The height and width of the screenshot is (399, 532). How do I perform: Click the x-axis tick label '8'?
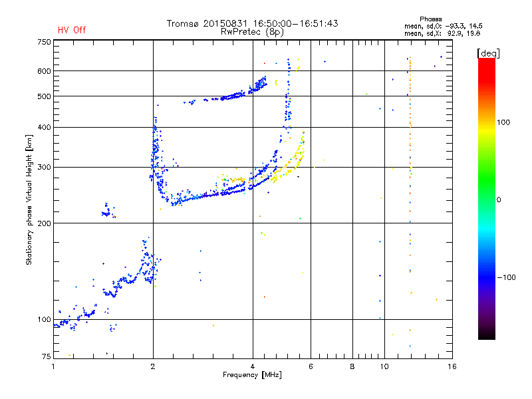tap(352, 366)
